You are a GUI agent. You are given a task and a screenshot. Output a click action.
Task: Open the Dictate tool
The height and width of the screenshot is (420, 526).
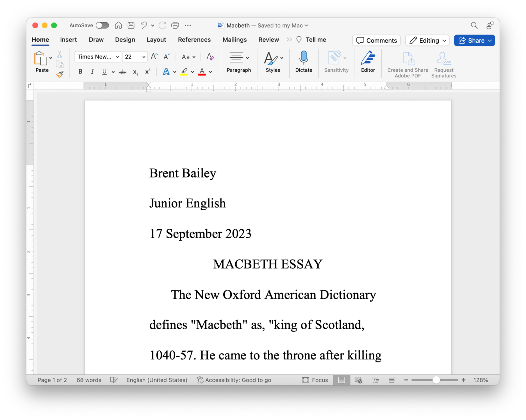(304, 62)
